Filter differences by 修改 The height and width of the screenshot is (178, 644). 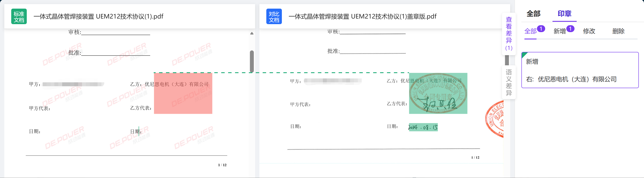pyautogui.click(x=589, y=31)
